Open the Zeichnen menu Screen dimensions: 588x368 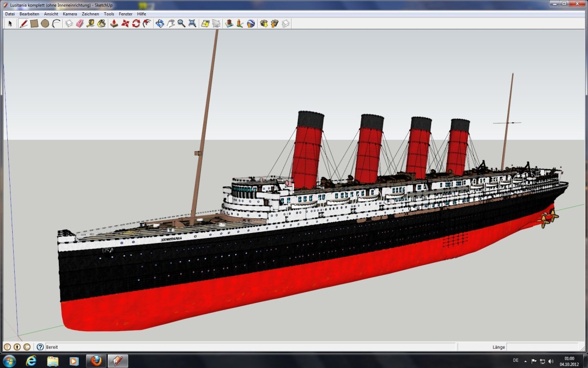pos(90,14)
